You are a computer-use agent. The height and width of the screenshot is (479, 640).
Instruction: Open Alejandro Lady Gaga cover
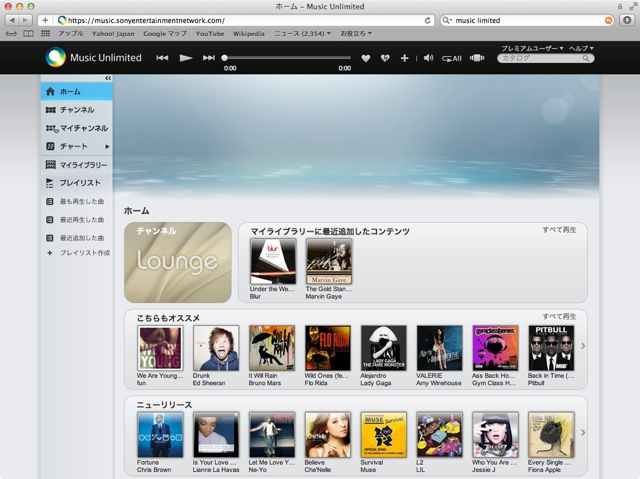(384, 348)
